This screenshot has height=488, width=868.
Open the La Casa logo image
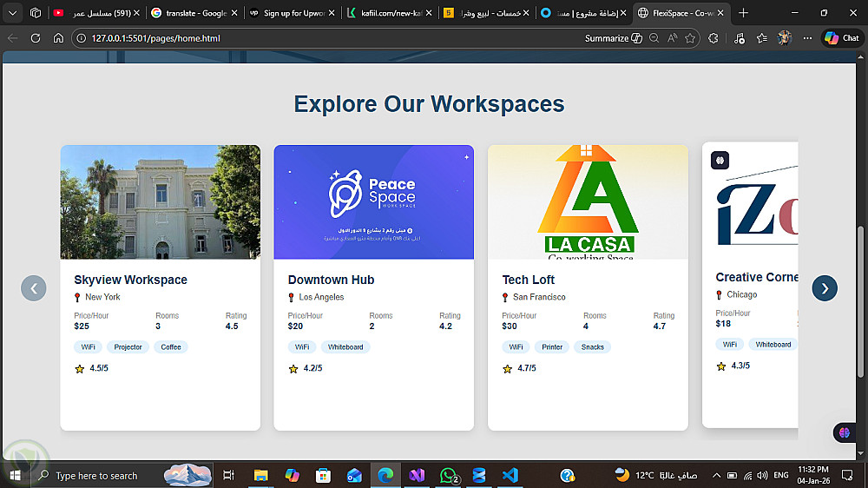point(588,202)
